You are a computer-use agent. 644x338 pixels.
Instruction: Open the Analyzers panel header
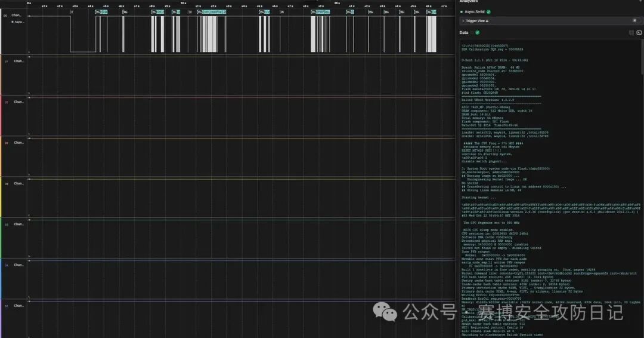pyautogui.click(x=469, y=2)
